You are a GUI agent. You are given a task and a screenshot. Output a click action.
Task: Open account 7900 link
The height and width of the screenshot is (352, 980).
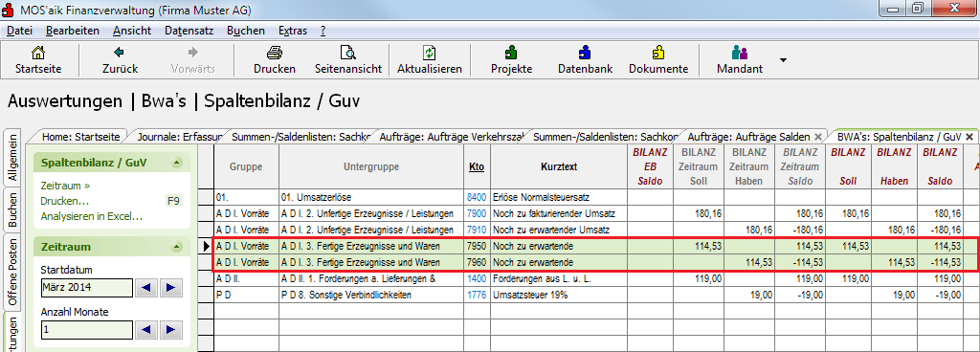477,213
